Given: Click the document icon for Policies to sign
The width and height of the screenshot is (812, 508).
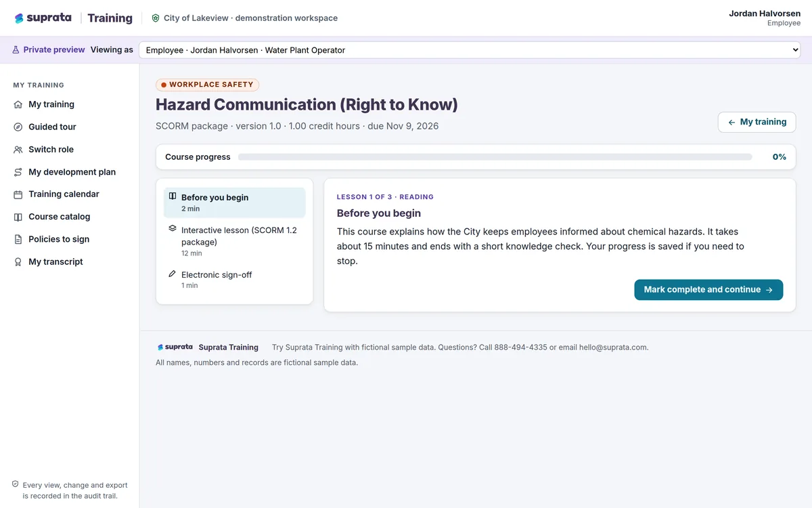Looking at the screenshot, I should click(18, 239).
